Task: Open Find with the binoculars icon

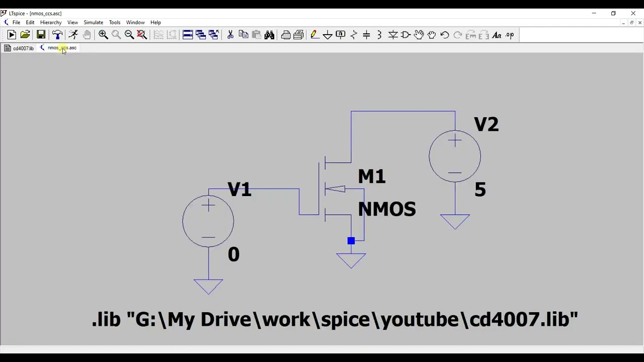Action: 270,35
